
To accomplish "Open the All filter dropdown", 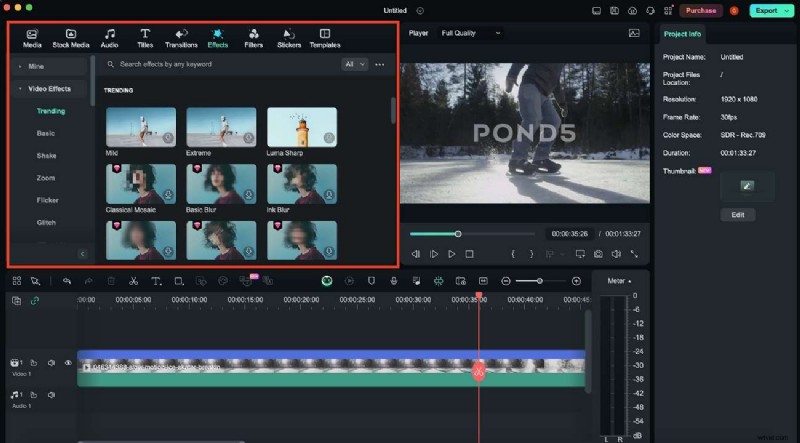I will click(x=355, y=64).
